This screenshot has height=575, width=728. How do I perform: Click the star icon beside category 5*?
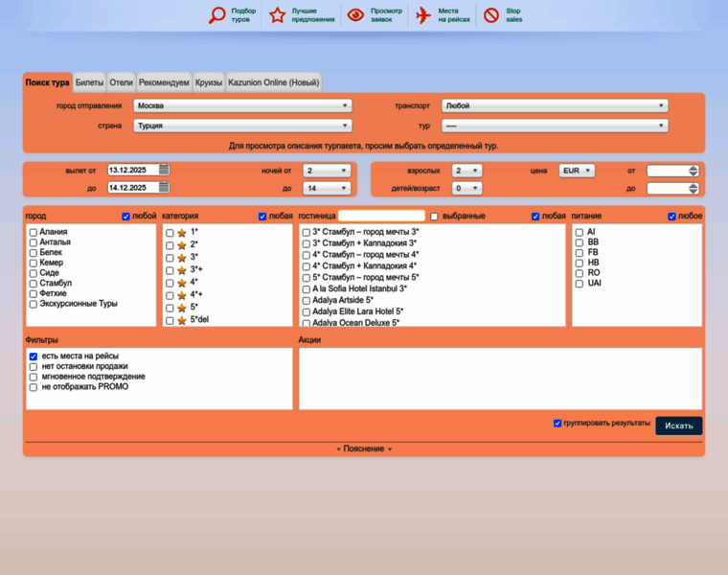point(182,308)
